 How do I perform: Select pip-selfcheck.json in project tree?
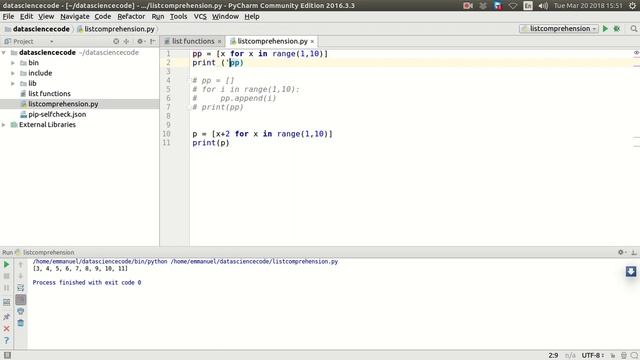[57, 114]
